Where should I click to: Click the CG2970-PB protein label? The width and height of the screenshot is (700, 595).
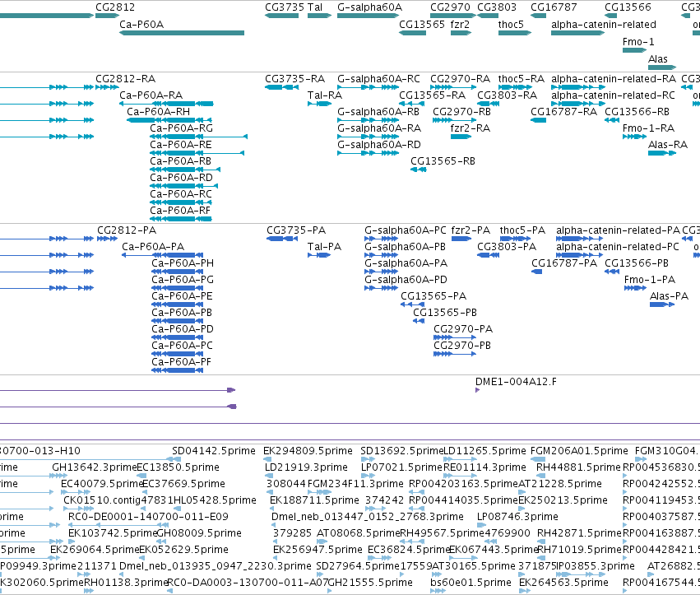point(462,346)
